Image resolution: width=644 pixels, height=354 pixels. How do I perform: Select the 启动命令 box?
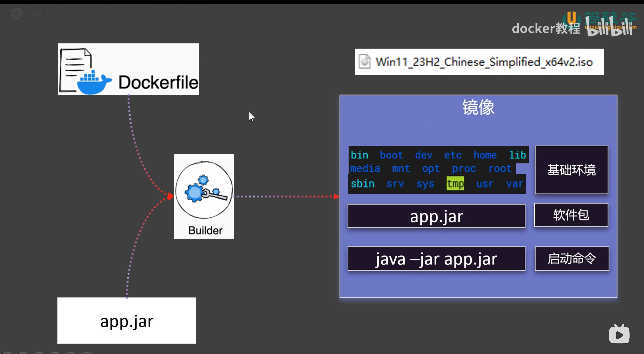pyautogui.click(x=572, y=258)
